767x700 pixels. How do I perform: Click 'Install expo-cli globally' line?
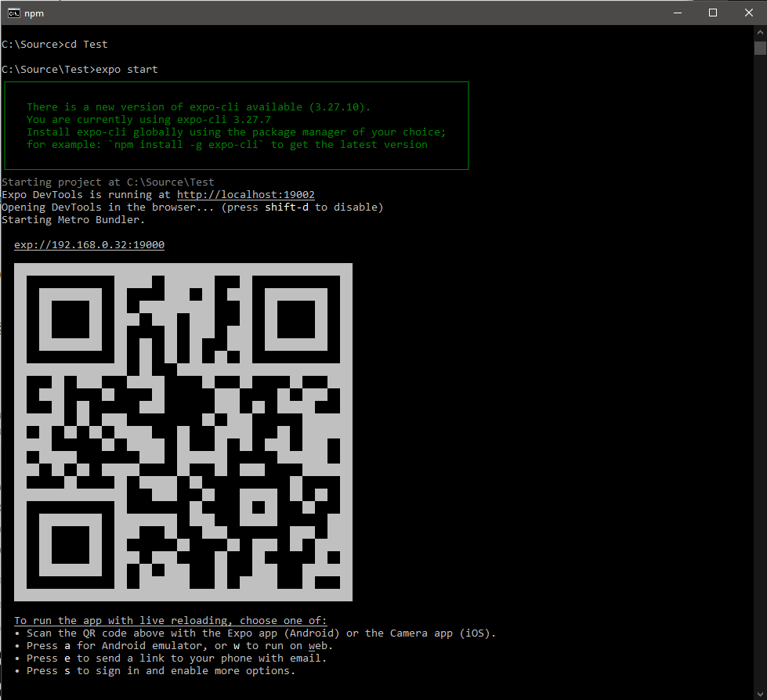[x=237, y=132]
